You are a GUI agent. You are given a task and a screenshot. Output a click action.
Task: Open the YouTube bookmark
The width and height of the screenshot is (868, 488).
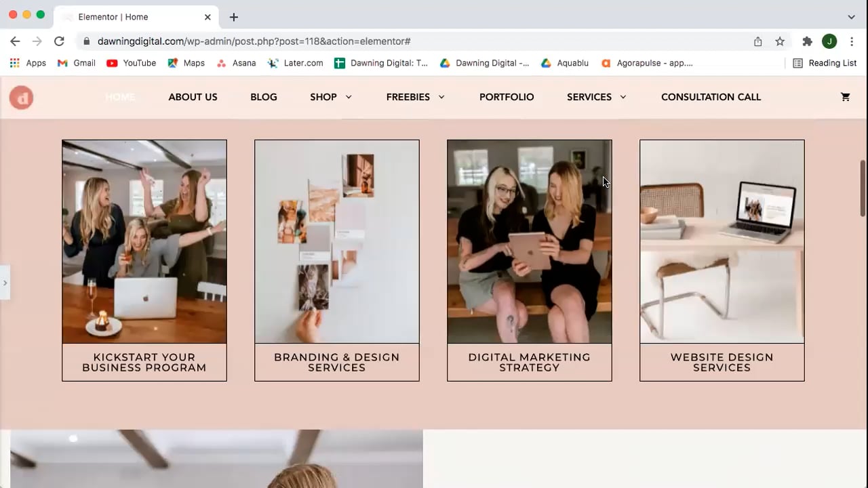click(x=132, y=63)
